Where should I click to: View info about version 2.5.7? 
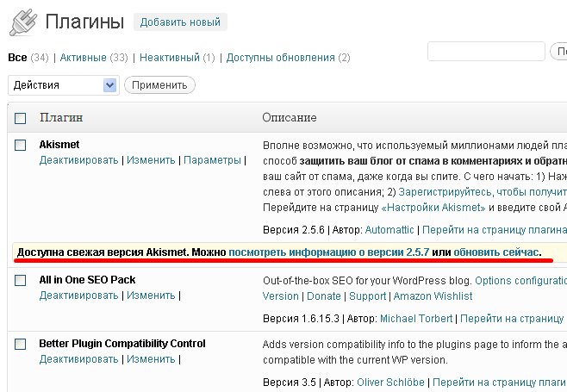(x=328, y=252)
